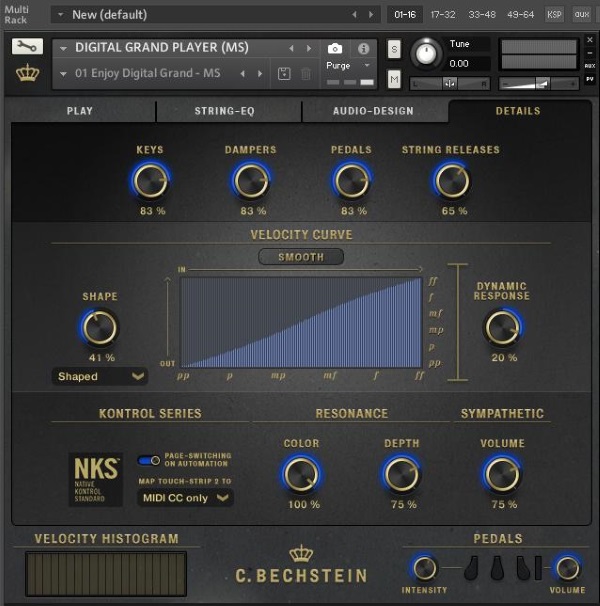Open the Shaped velocity curve dropdown
Viewport: 600px width, 606px height.
click(x=100, y=376)
